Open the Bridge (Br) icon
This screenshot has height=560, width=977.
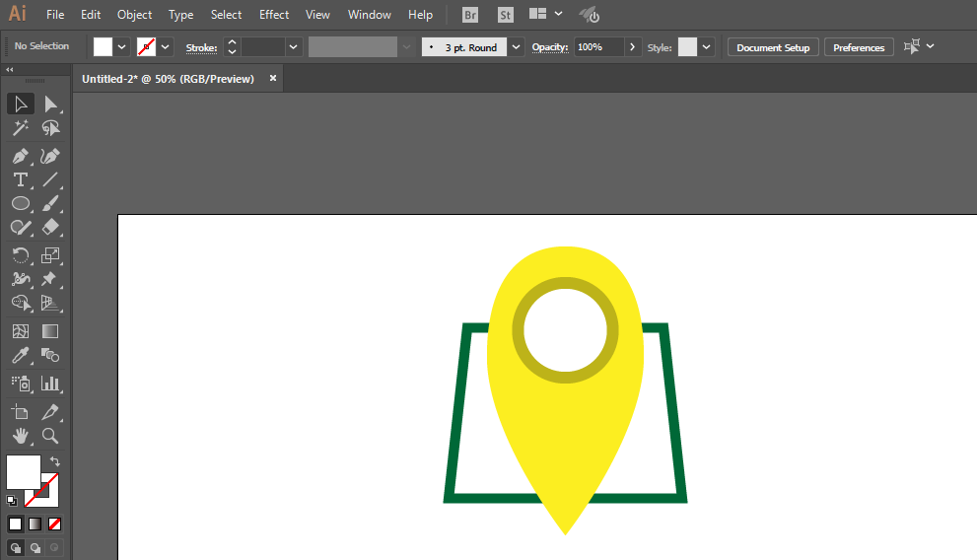470,15
